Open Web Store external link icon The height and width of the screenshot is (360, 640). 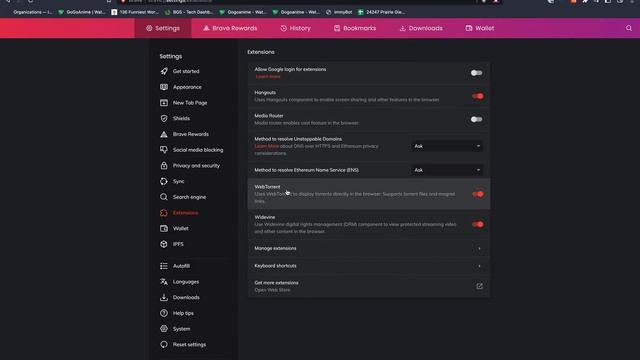480,286
